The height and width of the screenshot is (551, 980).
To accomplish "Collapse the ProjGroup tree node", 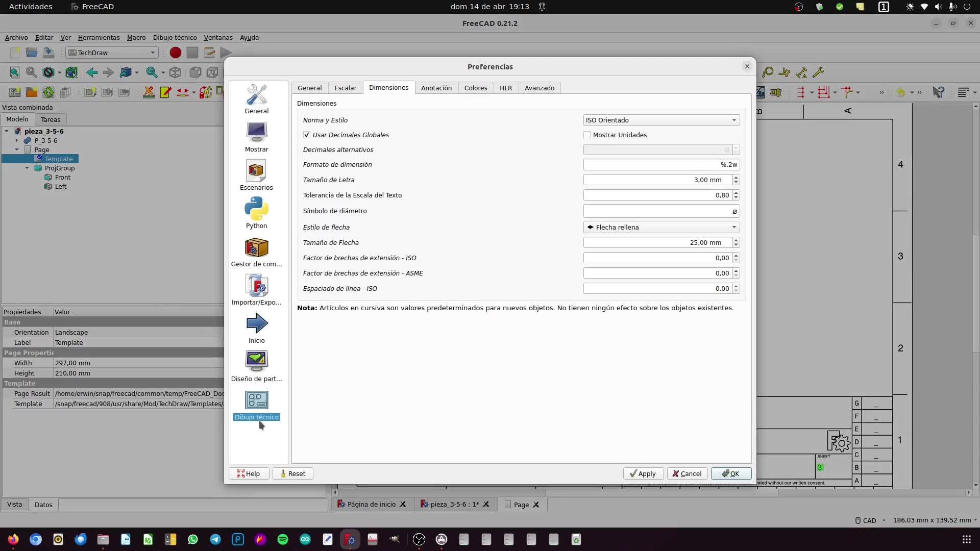I will pyautogui.click(x=27, y=168).
